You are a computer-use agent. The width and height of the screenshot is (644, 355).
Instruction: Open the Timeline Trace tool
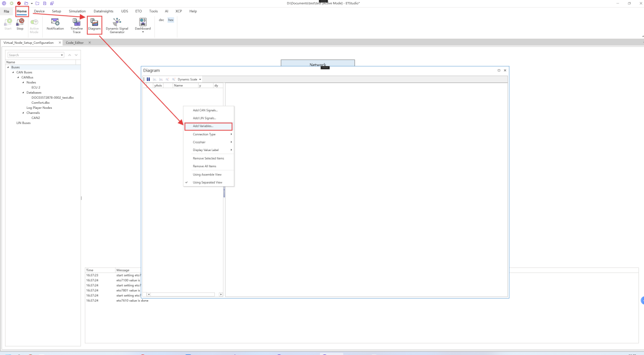click(76, 25)
